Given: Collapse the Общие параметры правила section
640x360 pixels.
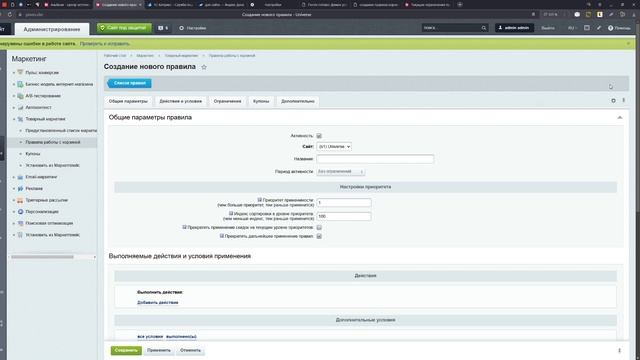Looking at the screenshot, I should [x=620, y=118].
